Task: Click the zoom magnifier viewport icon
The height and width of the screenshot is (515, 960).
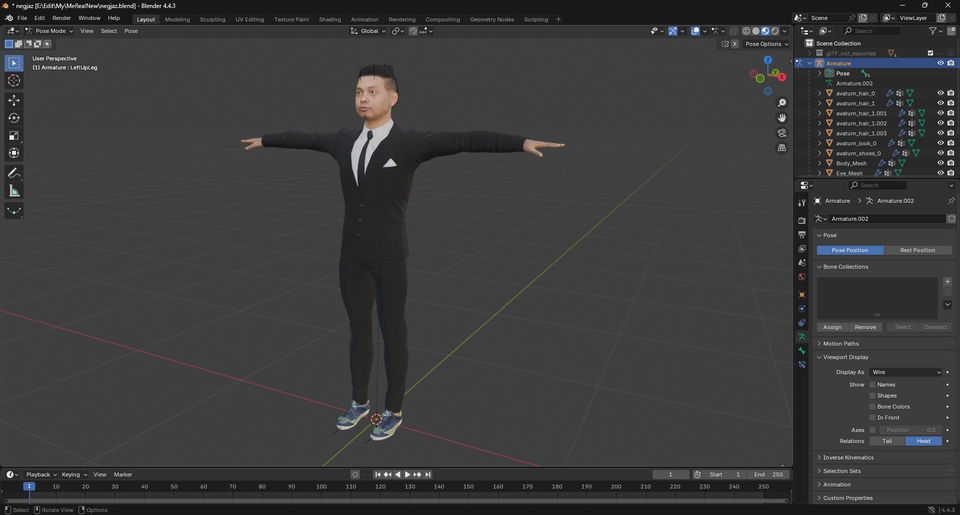Action: 782,103
